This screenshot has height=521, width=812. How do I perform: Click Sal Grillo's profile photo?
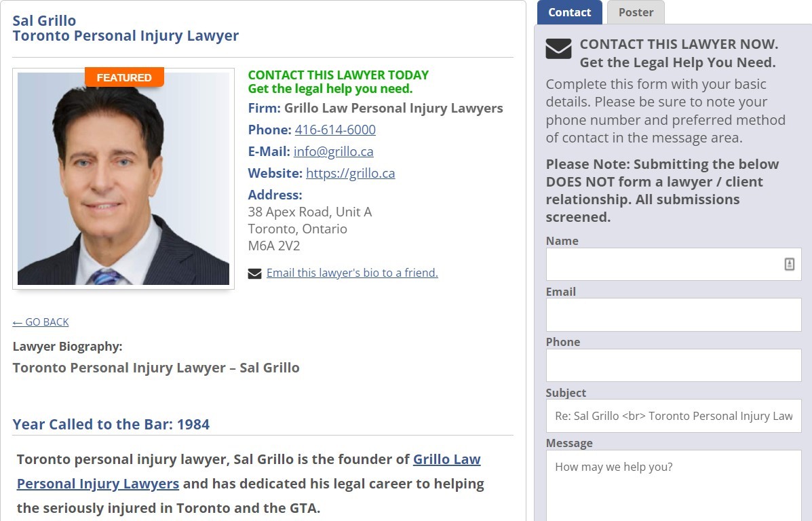pos(123,178)
